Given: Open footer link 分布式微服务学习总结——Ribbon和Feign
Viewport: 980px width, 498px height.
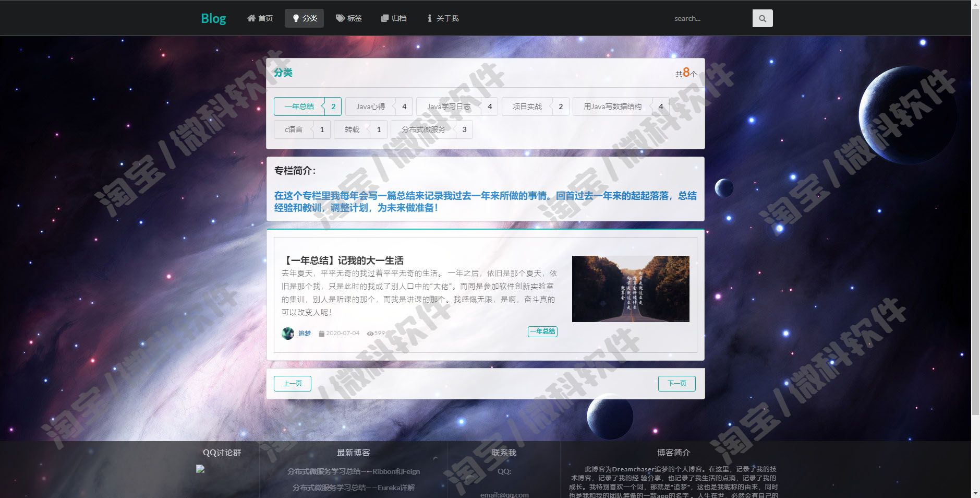Looking at the screenshot, I should (x=354, y=471).
